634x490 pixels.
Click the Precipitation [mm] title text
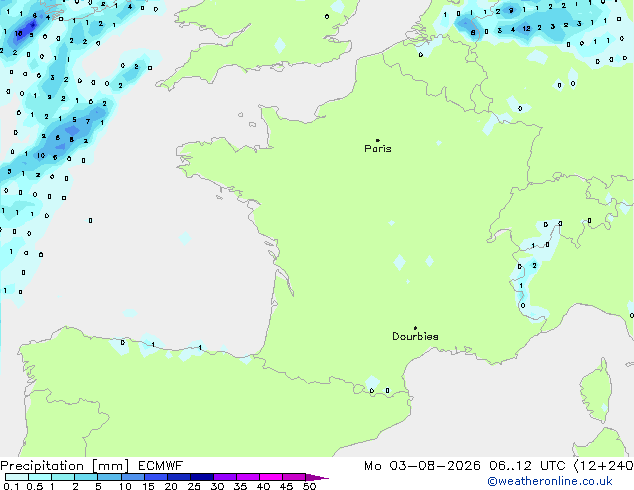tap(65, 466)
